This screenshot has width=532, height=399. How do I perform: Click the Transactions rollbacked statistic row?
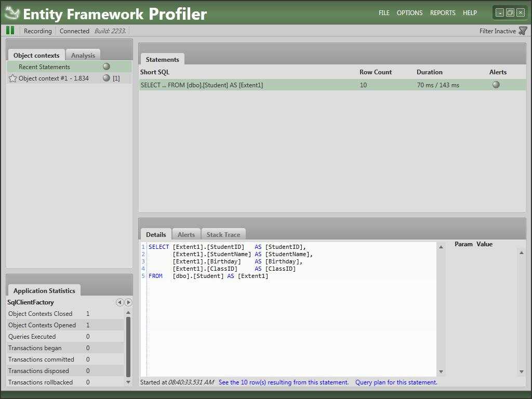(x=65, y=382)
